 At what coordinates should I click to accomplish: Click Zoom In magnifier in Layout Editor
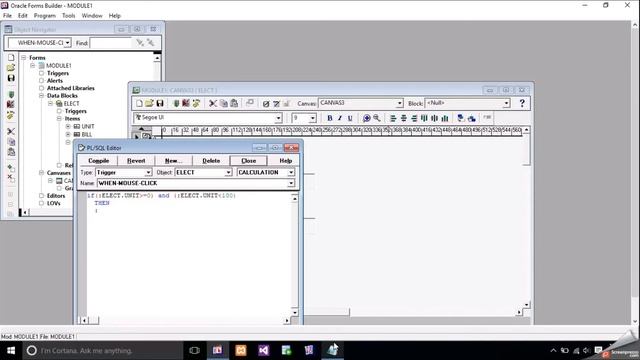(x=366, y=118)
